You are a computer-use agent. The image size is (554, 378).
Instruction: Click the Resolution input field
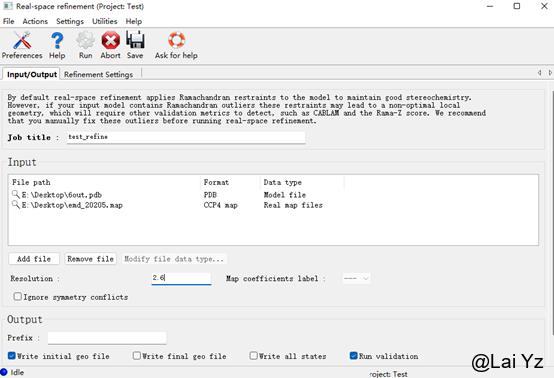(x=182, y=278)
